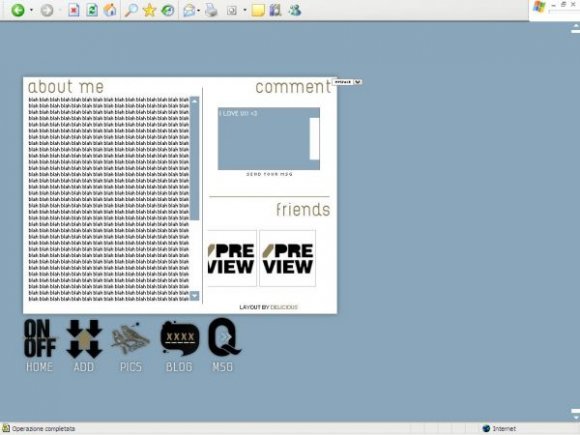
Task: Open the first PREVIEW friend thumbnail
Action: click(232, 258)
